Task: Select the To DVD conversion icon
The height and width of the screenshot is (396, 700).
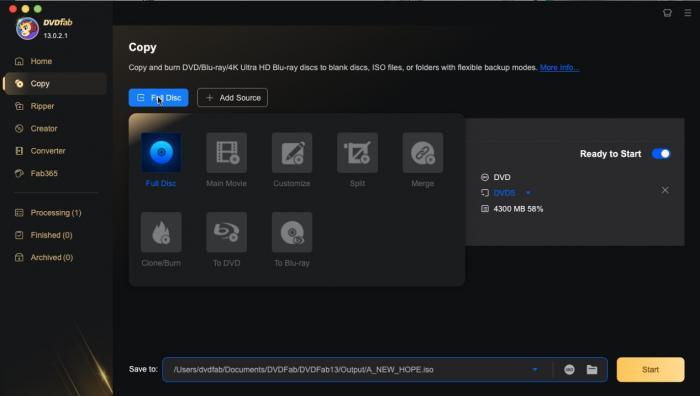Action: (226, 232)
